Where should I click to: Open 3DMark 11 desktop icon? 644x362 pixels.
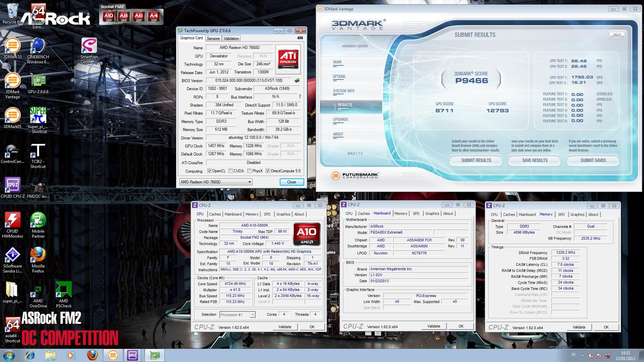(12, 49)
